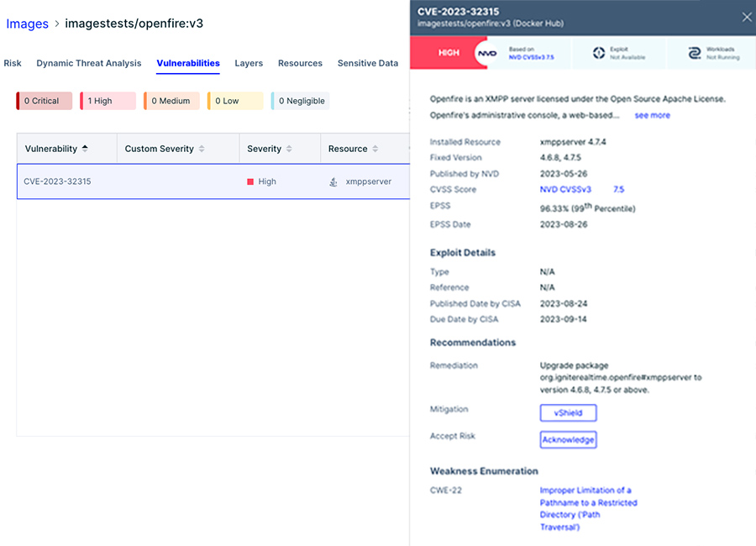This screenshot has width=756, height=546.
Task: Click fixed version value 4.6.8, 4.7.5
Action: (x=560, y=158)
